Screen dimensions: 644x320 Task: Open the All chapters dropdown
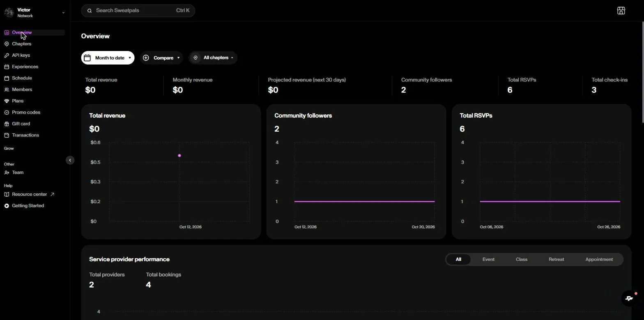tap(213, 58)
